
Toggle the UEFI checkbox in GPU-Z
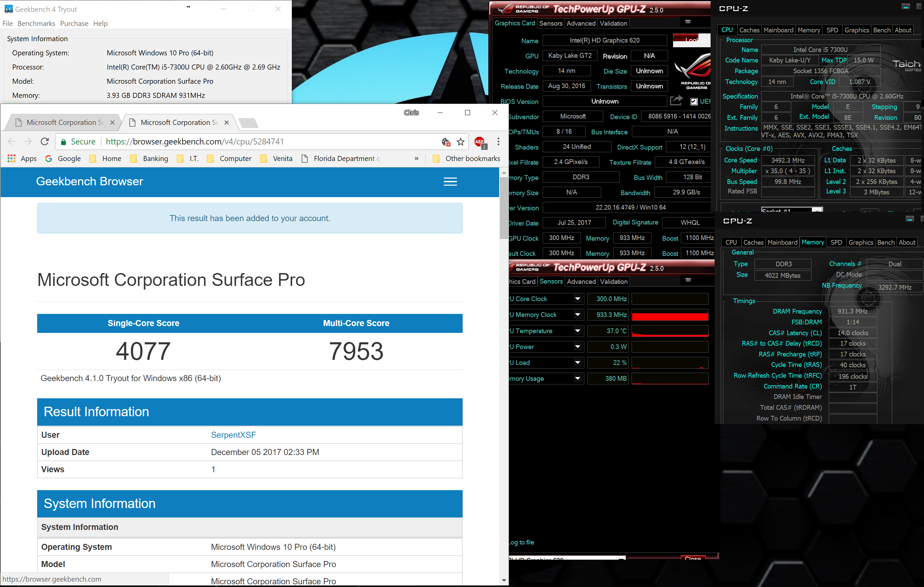[x=694, y=101]
